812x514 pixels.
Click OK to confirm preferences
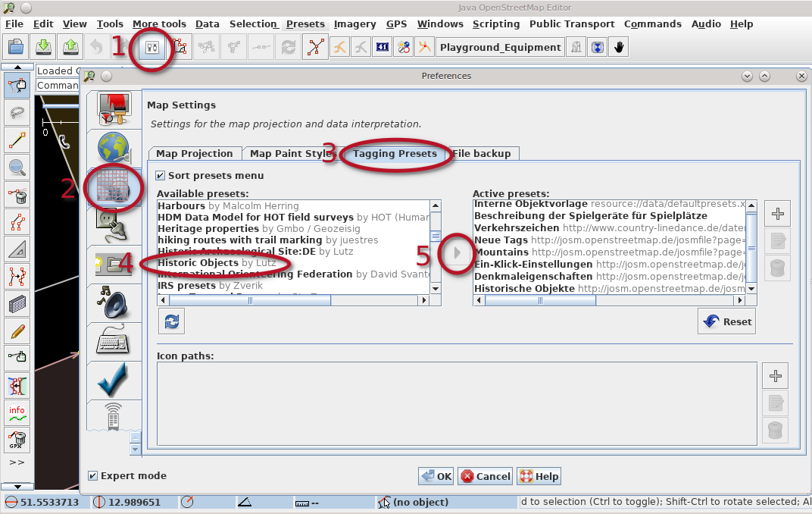pos(436,476)
